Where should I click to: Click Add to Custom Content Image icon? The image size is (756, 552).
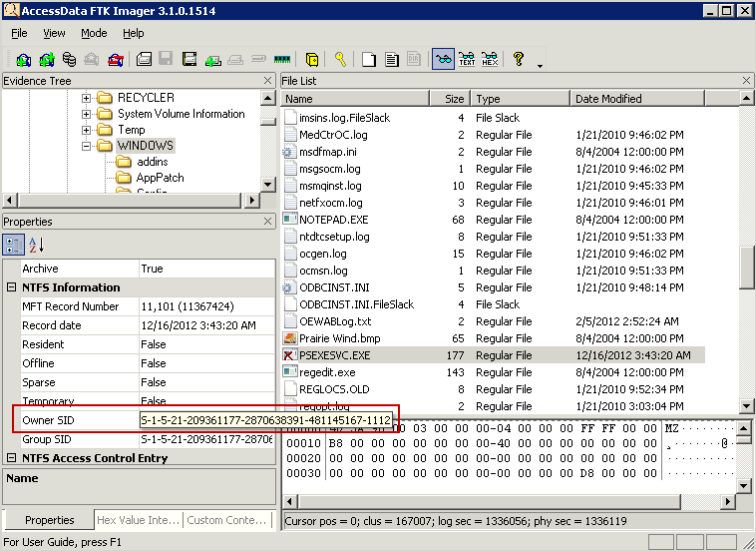[x=212, y=59]
